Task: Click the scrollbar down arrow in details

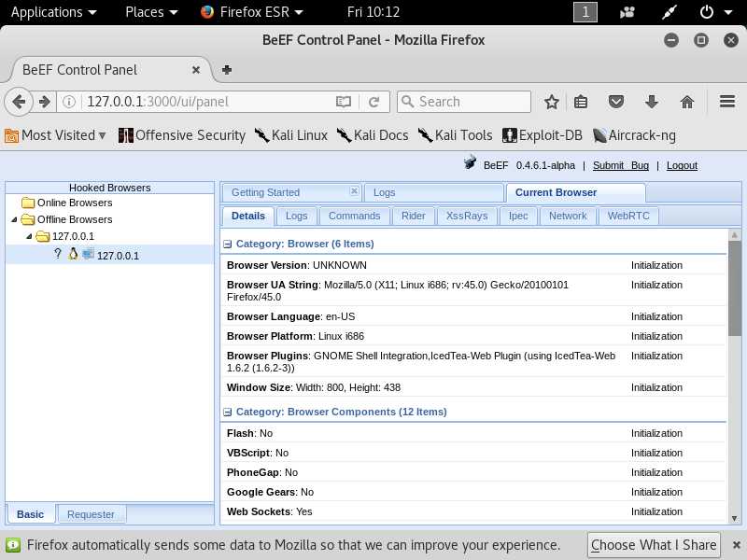Action: (734, 518)
